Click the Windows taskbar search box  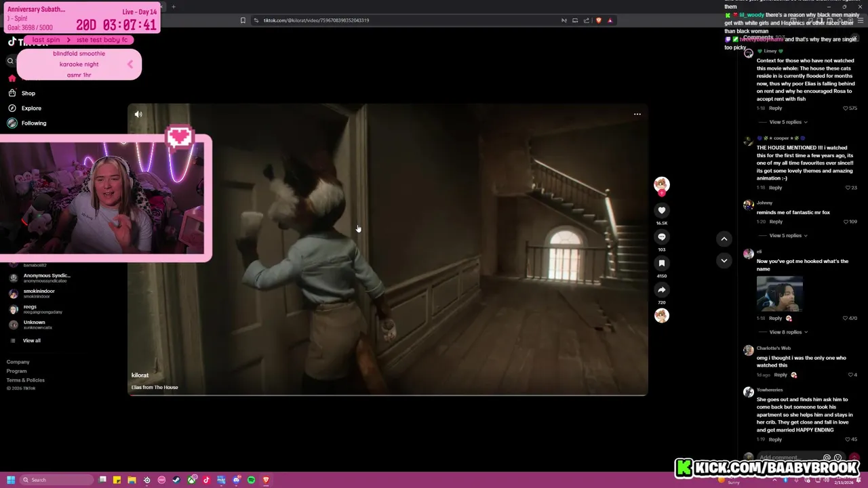pyautogui.click(x=57, y=480)
